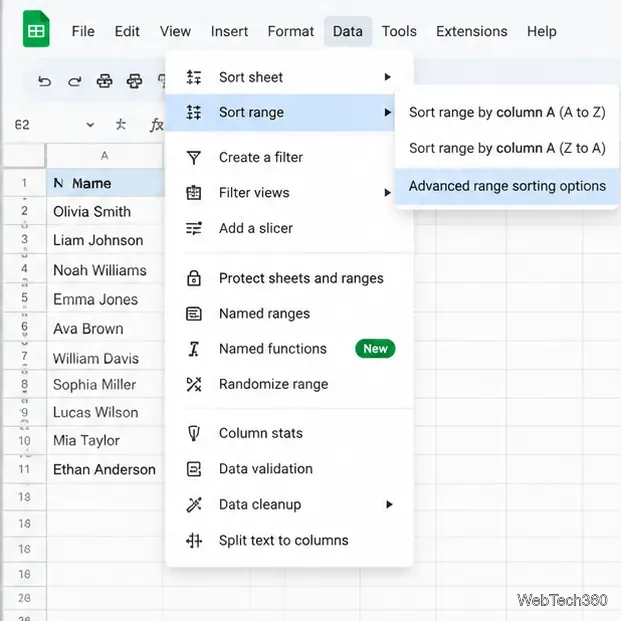The image size is (621, 621).
Task: Select Column stats menu entry
Action: [290, 433]
